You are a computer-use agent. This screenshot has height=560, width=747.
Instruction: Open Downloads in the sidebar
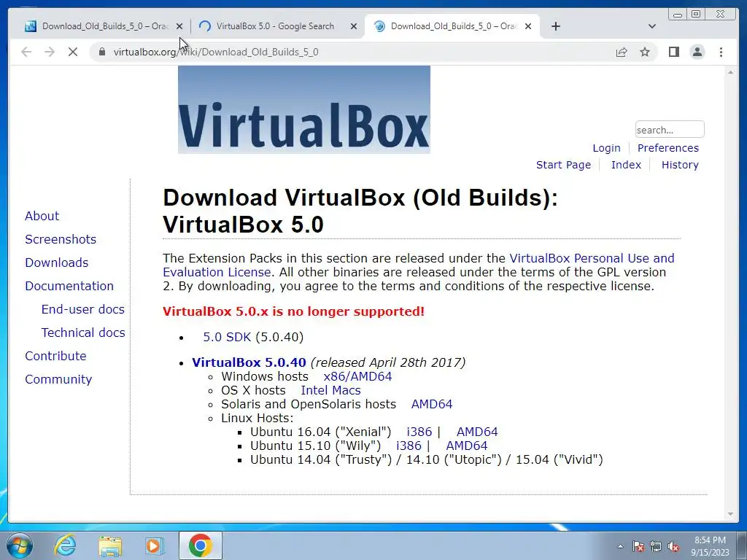coord(57,262)
